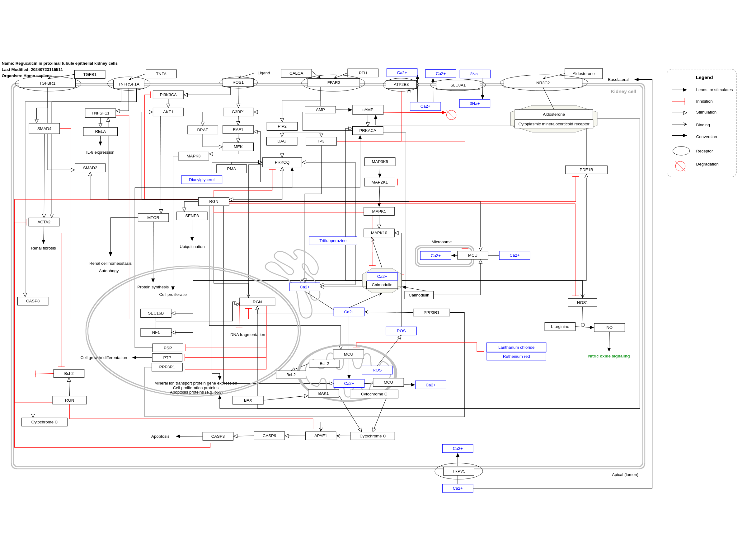Select the MAP3K5 node
This screenshot has height=560, width=747.
[x=380, y=162]
